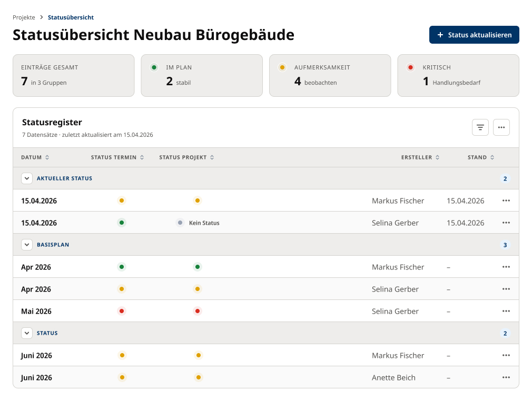Click green Status Projekt dot, Markus Fischer Apr 2026
This screenshot has height=401, width=532.
pos(198,267)
